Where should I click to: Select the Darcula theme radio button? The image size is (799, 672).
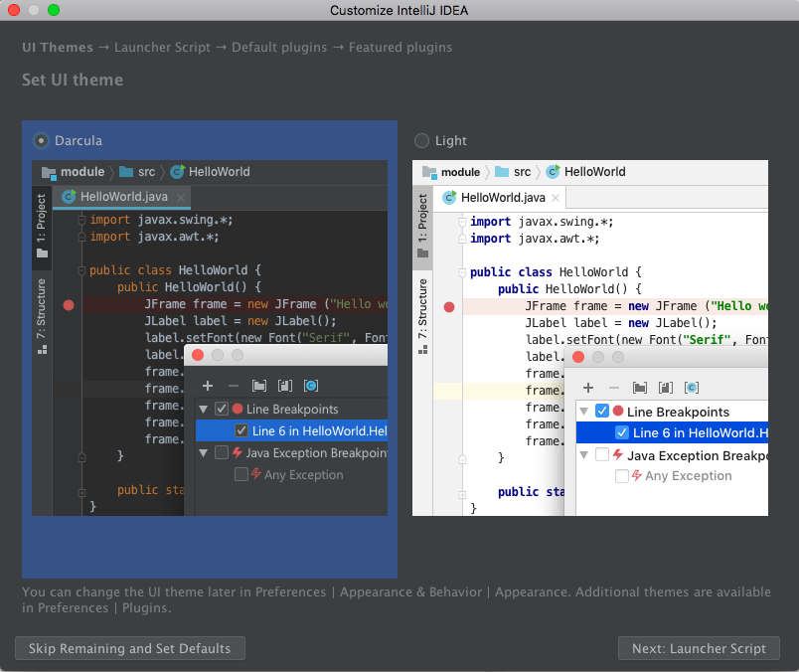[x=41, y=141]
